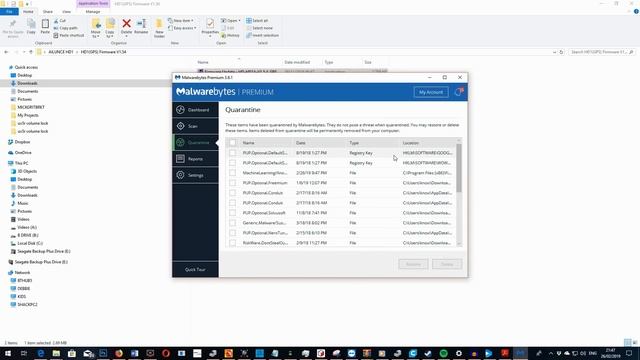
Task: Click the scroll-down arrow of the quarantine list
Action: pos(459,244)
